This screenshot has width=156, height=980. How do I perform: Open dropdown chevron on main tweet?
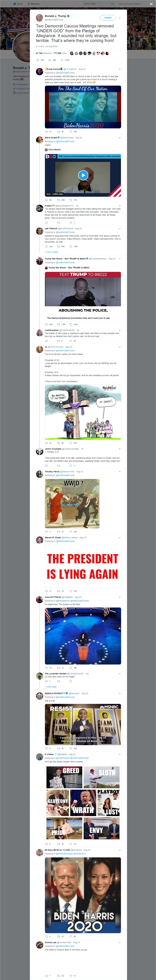pos(120,17)
